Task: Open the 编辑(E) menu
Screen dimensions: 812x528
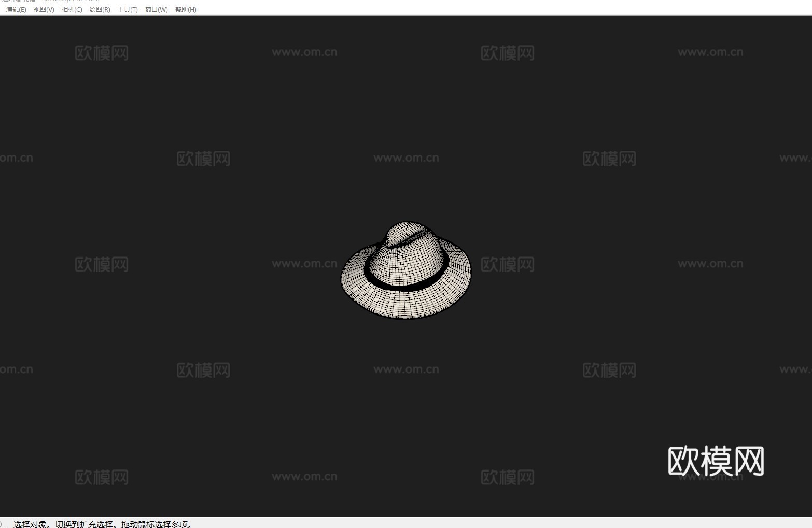Action: 16,10
